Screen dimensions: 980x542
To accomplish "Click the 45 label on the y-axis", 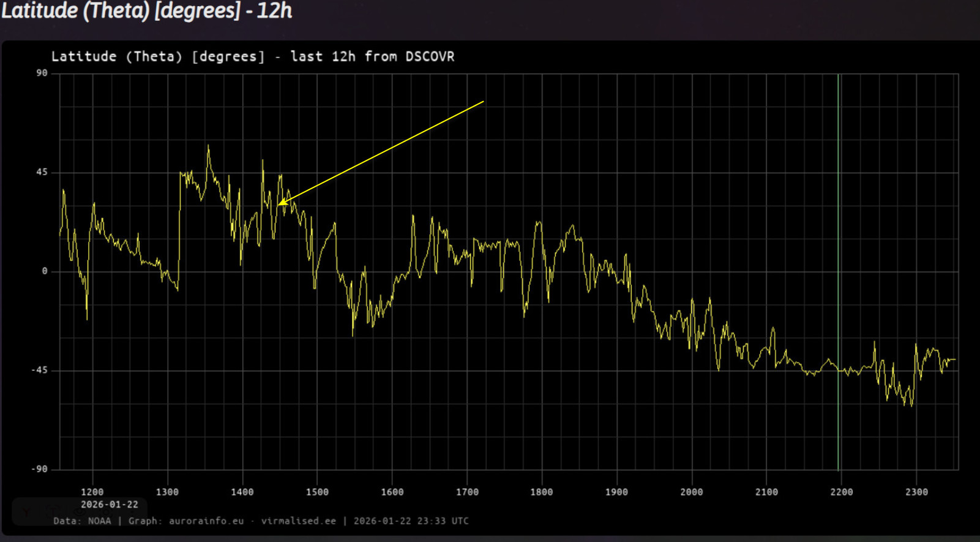I will click(42, 172).
